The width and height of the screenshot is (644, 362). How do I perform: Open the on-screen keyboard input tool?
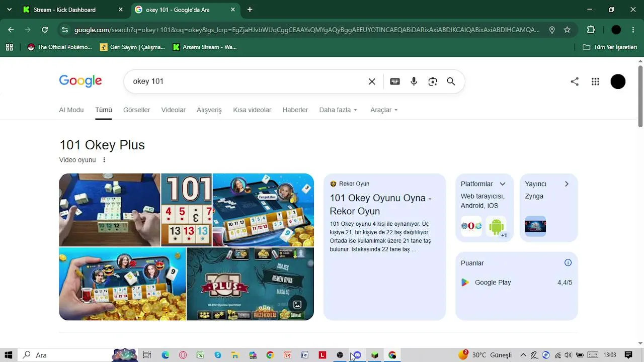click(x=395, y=81)
